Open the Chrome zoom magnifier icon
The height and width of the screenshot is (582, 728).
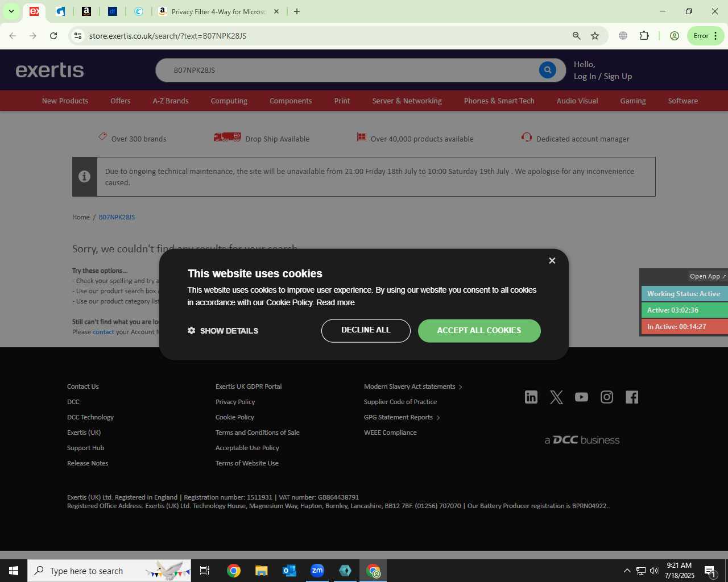pos(576,36)
